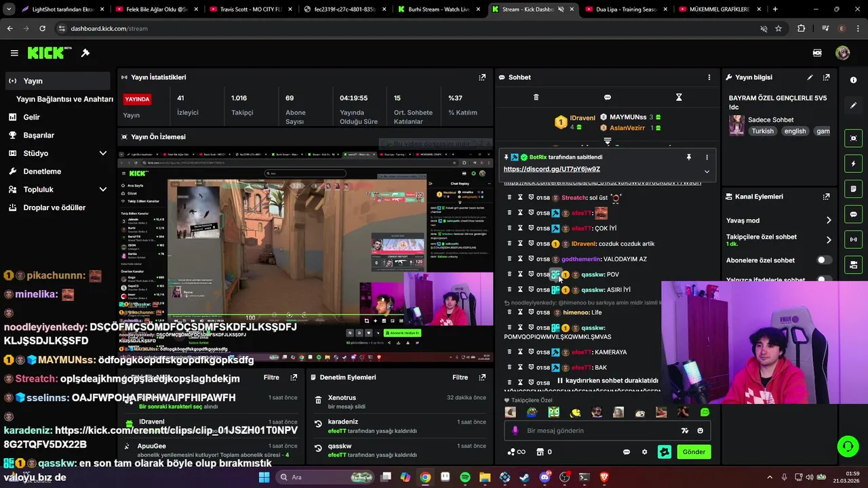Image resolution: width=868 pixels, height=488 pixels.
Task: Delete Streatch's 'sol üst' message
Action: click(509, 197)
